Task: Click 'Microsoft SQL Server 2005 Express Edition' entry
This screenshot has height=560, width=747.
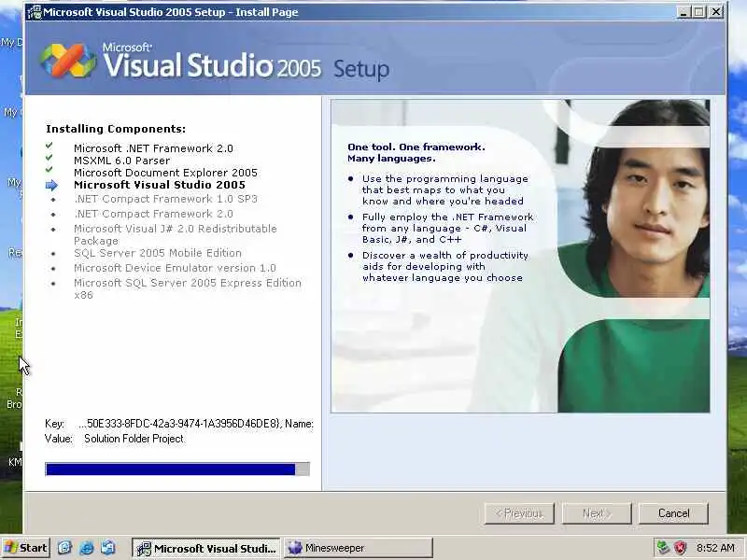Action: pos(188,288)
